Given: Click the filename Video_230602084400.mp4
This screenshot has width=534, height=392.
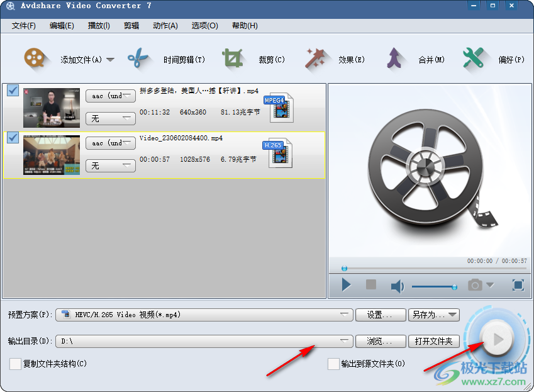Looking at the screenshot, I should [x=181, y=138].
